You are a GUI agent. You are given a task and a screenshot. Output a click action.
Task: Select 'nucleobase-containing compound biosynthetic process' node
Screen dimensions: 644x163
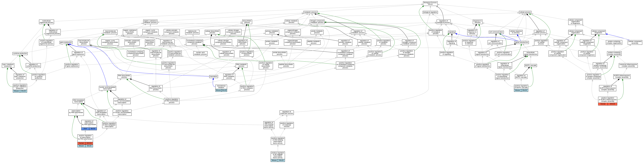[135, 53]
